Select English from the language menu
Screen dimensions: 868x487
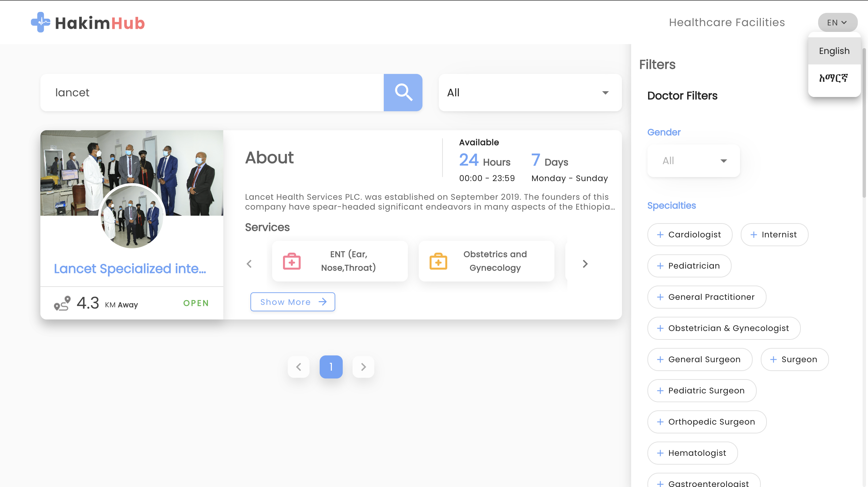coord(834,51)
